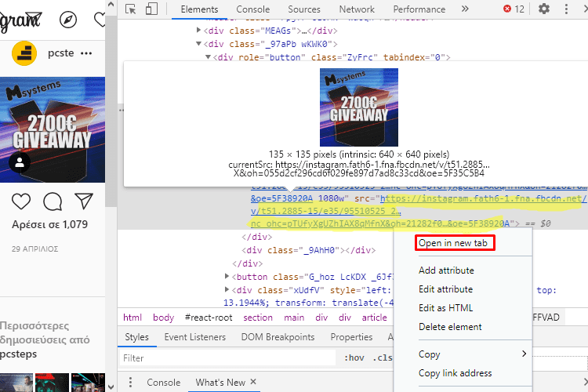
Task: Click the tagged people icon on photo
Action: tap(20, 162)
